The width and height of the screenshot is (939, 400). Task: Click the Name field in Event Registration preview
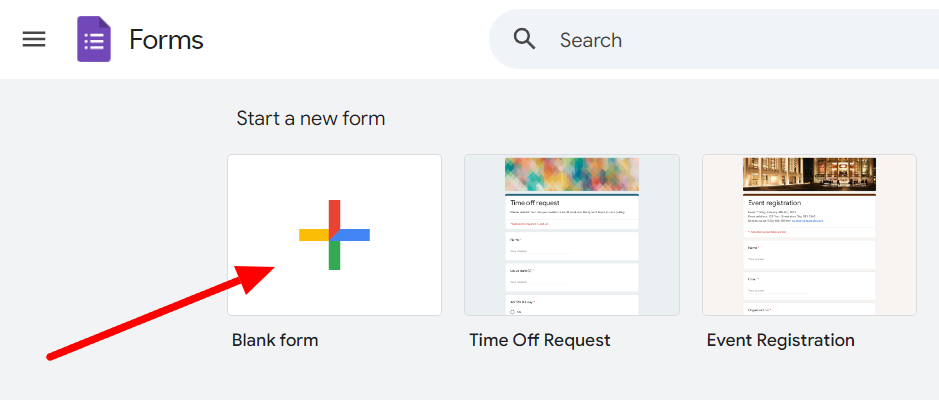tap(809, 254)
